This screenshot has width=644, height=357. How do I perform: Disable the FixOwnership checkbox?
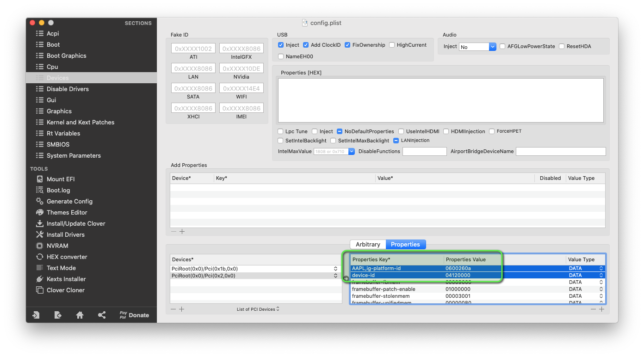pyautogui.click(x=347, y=45)
